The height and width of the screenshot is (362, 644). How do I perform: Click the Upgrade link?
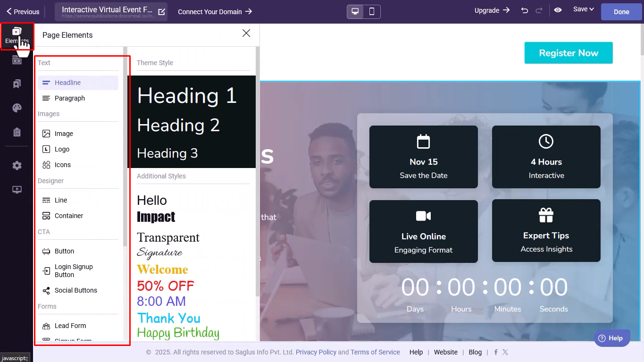click(x=492, y=10)
